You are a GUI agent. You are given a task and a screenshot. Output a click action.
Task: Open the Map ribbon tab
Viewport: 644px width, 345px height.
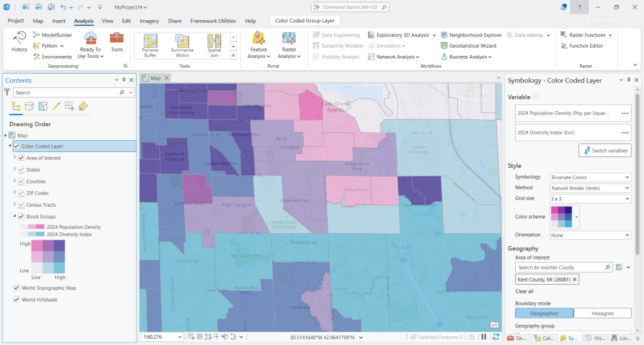38,21
